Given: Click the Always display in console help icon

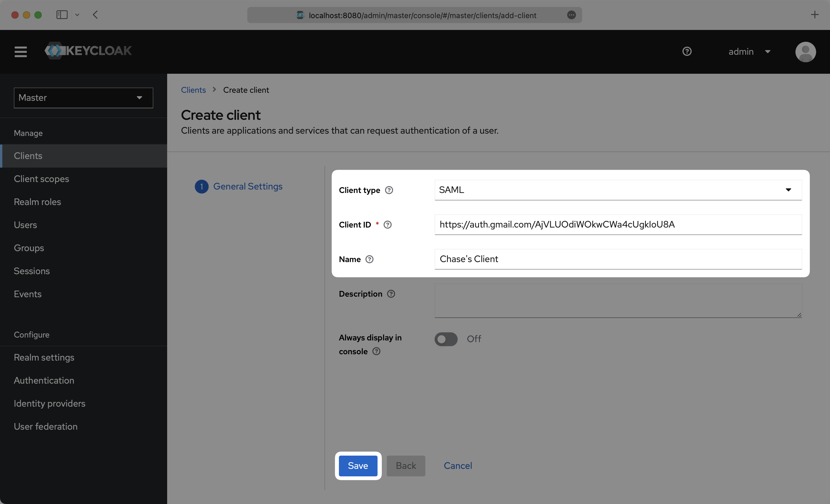Looking at the screenshot, I should 376,351.
